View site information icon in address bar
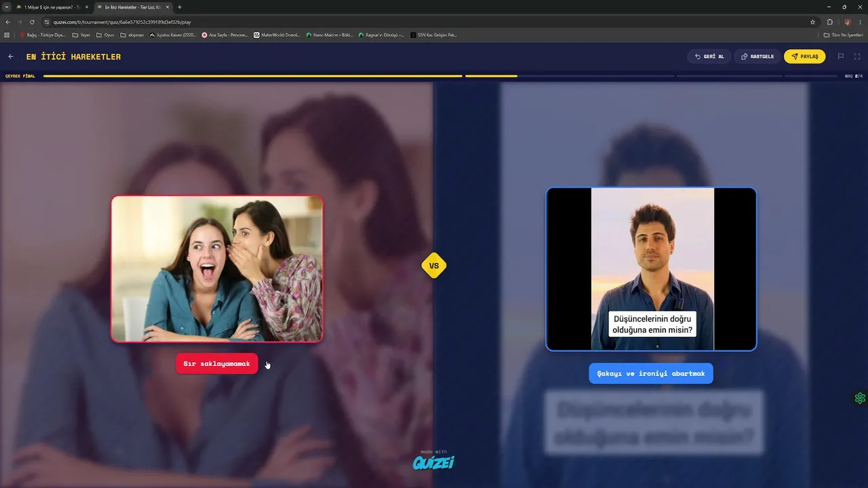This screenshot has height=488, width=868. pos(47,22)
